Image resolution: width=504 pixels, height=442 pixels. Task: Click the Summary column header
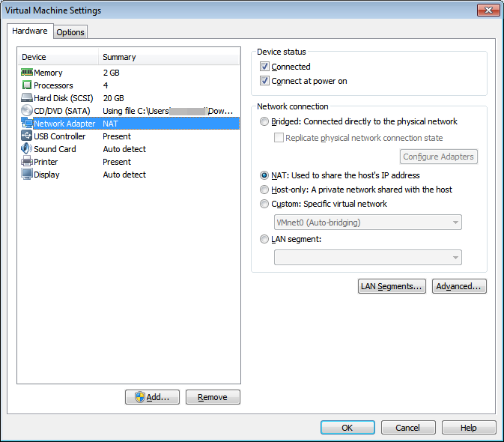tap(168, 57)
